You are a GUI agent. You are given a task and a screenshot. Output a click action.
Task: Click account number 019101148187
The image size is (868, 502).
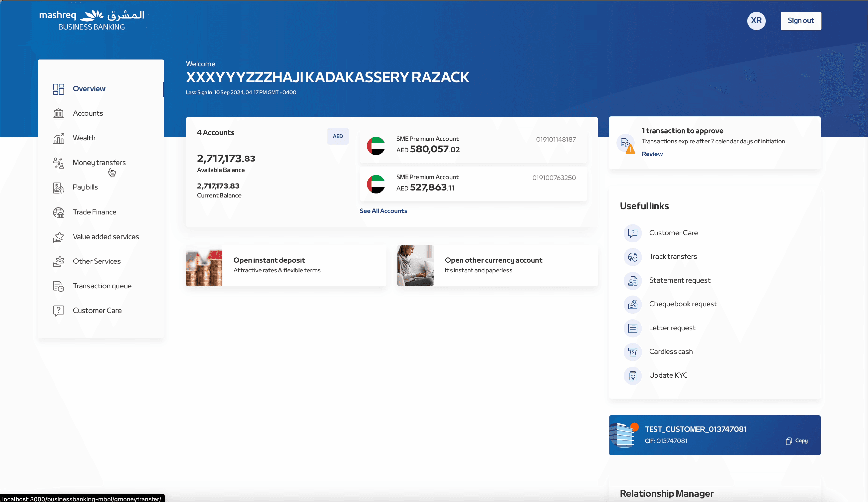coord(556,140)
